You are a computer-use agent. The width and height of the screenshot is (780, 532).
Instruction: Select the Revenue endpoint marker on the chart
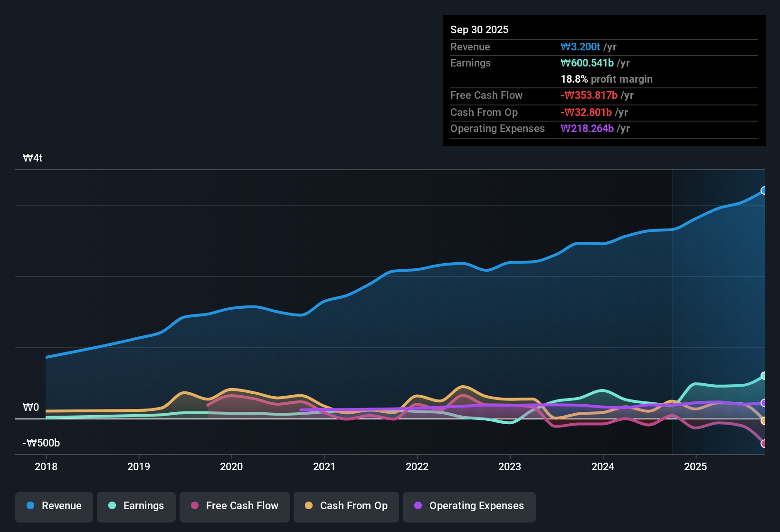(764, 190)
